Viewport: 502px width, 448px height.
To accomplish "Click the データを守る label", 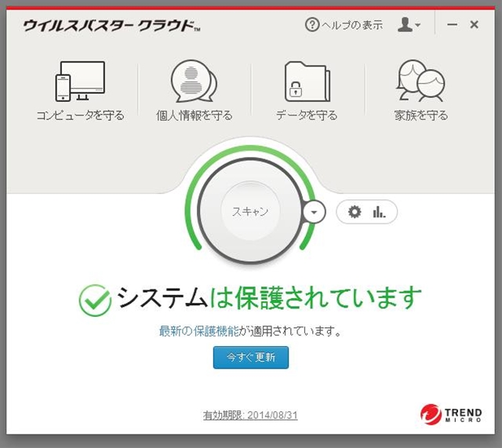I will [307, 115].
